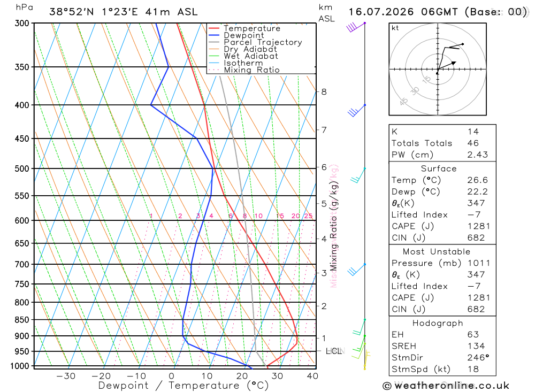Click the Isotherm legend entry

(x=243, y=63)
